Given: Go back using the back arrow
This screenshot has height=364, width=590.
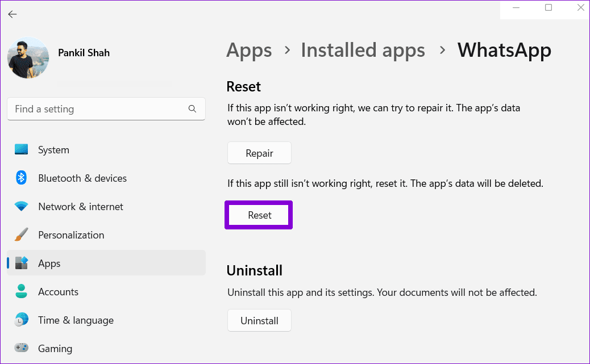Looking at the screenshot, I should click(x=13, y=14).
